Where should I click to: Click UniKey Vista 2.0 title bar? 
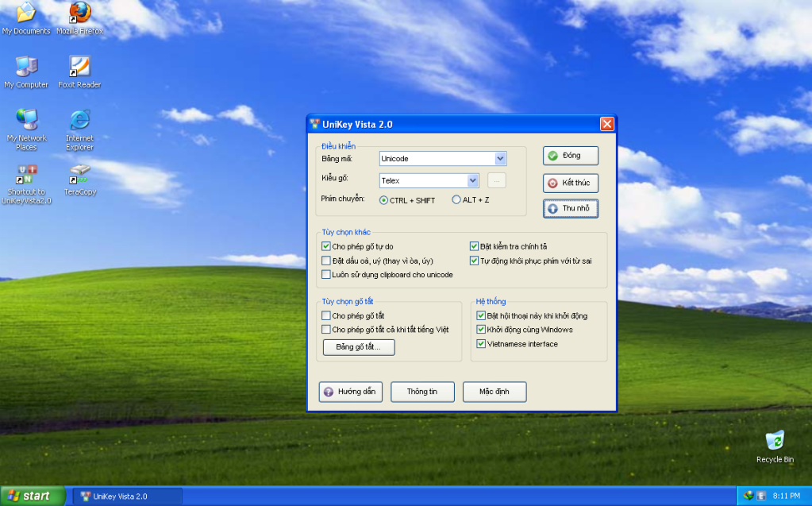point(461,124)
